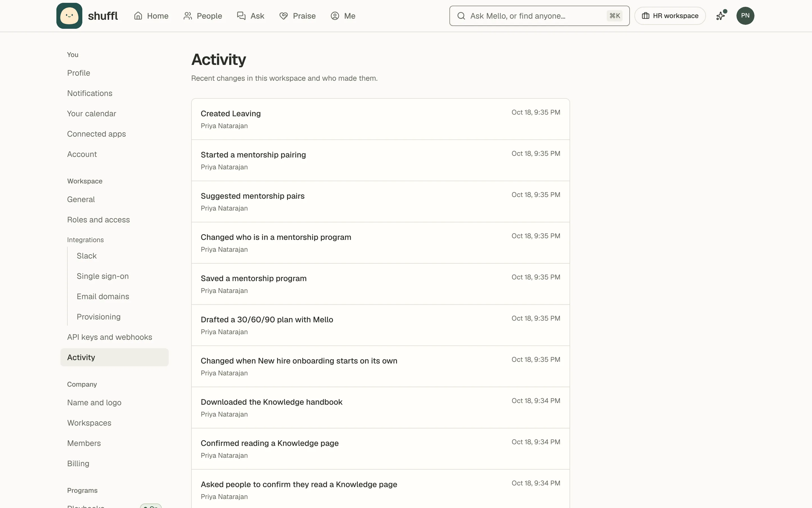Open Members settings
This screenshot has height=508, width=812.
[x=114, y=443]
